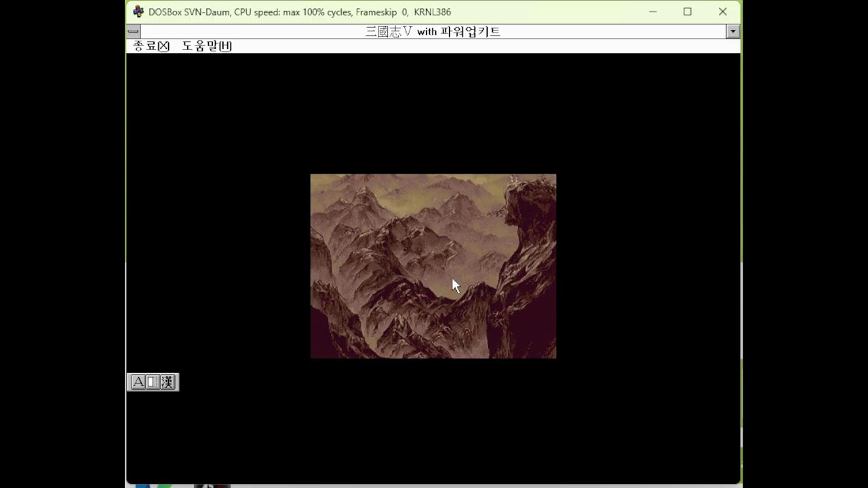Open the 종료(X) menu

point(151,46)
